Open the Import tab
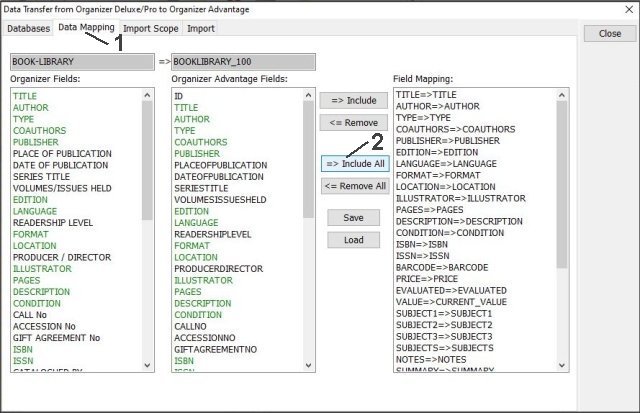 click(x=200, y=29)
